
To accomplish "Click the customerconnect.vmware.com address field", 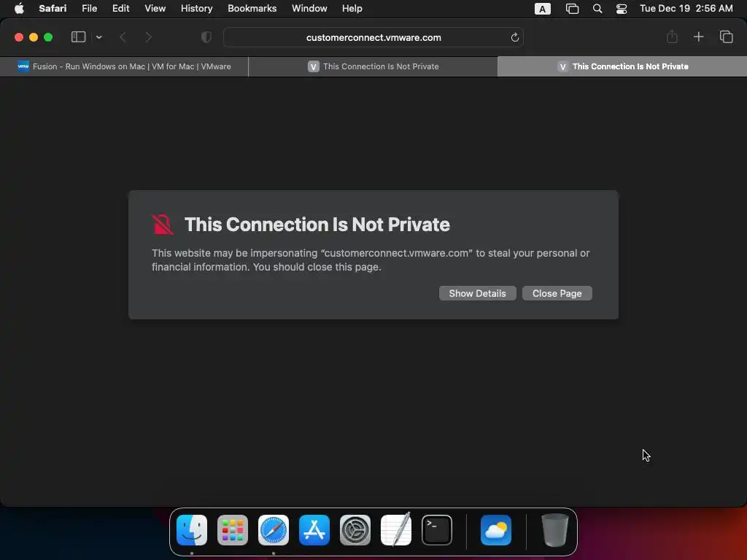I will [373, 37].
